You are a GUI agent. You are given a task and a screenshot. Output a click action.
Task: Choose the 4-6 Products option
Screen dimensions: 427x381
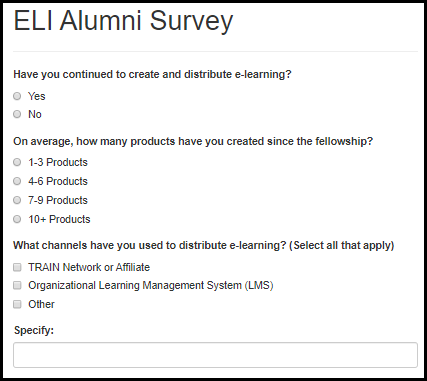pyautogui.click(x=17, y=181)
